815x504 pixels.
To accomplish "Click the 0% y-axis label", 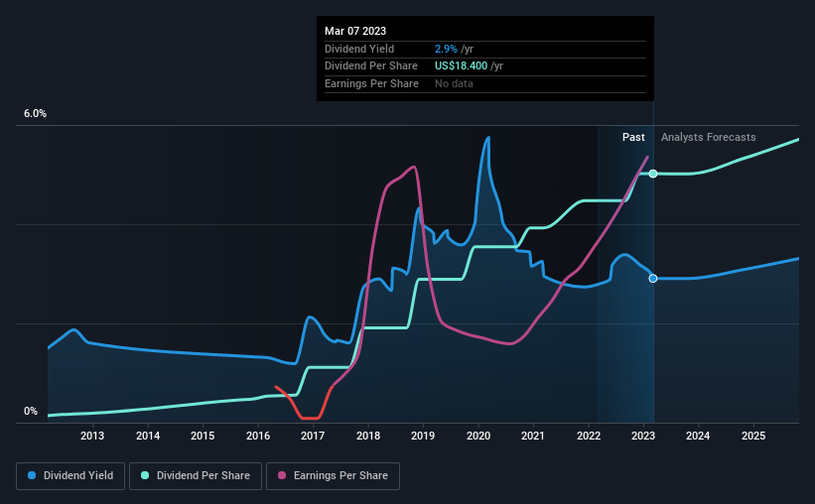I will click(x=31, y=411).
